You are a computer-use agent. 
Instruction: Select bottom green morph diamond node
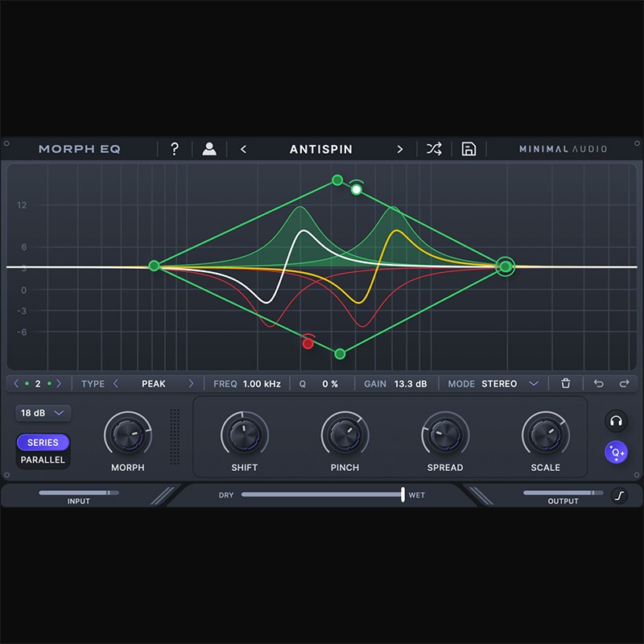click(340, 353)
